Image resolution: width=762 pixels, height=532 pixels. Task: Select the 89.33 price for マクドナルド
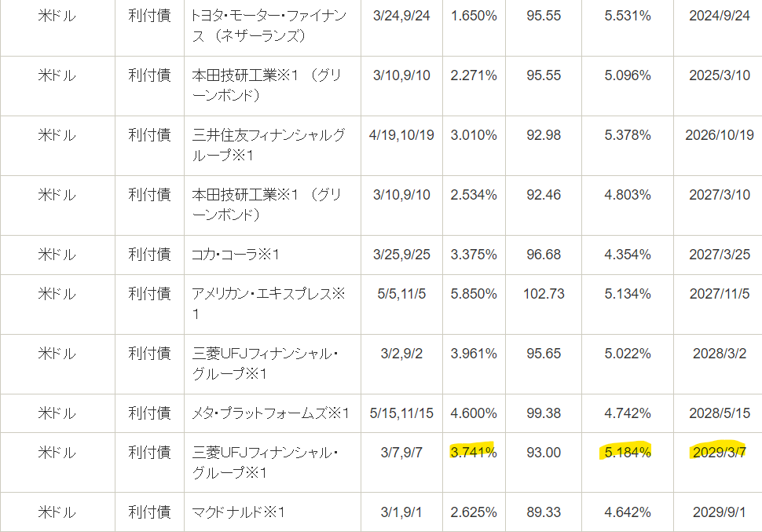point(544,512)
